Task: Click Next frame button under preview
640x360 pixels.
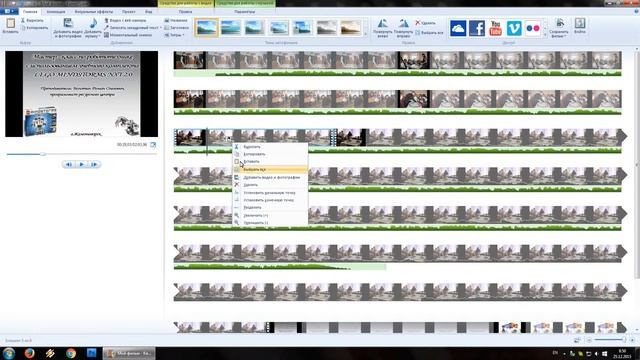Action: tap(94, 164)
